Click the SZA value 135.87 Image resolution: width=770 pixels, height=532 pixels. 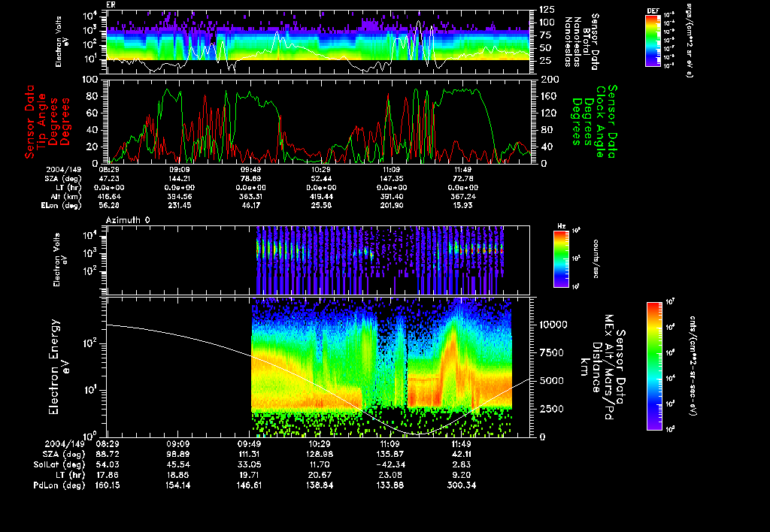click(390, 454)
